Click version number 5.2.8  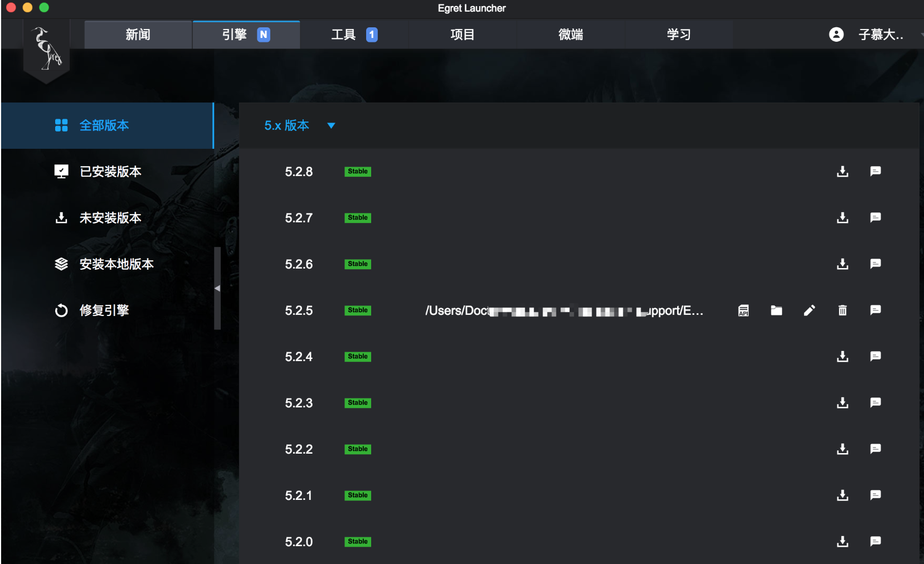pyautogui.click(x=299, y=172)
